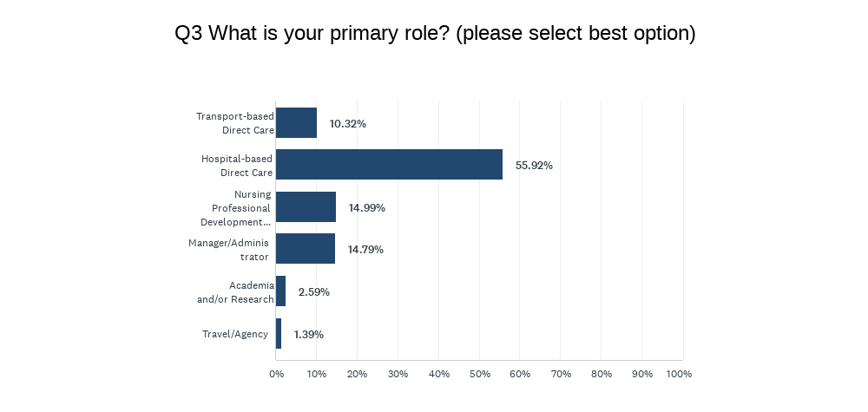
Task: Click the 55.92% value label
Action: click(534, 166)
